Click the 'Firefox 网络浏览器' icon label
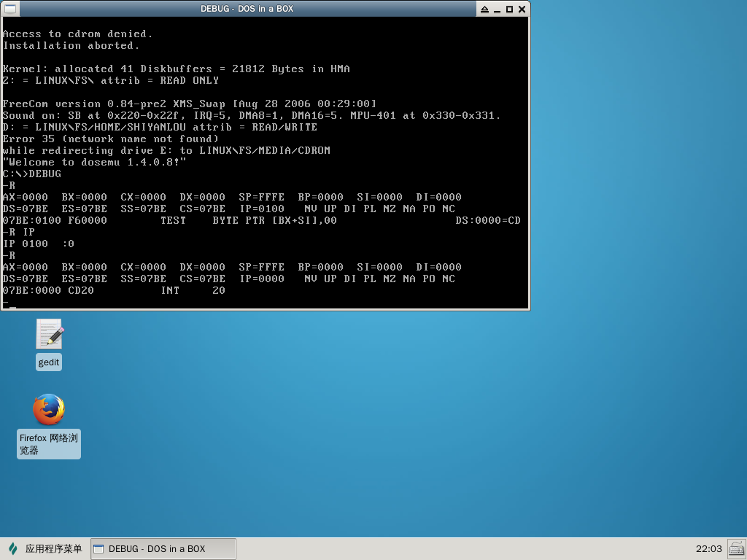 point(49,444)
